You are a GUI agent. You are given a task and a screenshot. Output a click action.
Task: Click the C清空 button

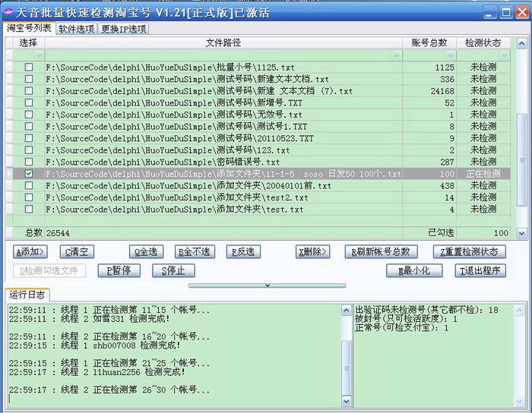[78, 251]
